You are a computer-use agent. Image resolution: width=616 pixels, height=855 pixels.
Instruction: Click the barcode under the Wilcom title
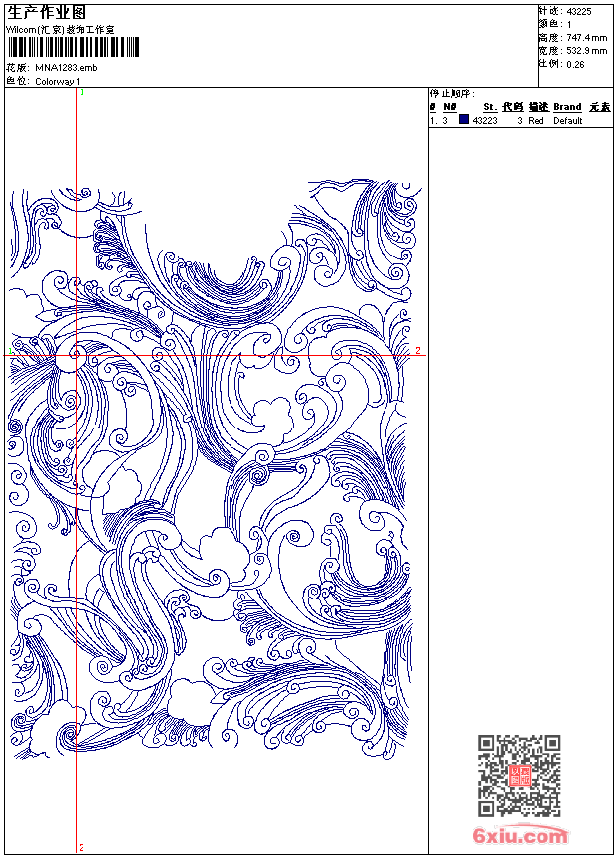59,48
